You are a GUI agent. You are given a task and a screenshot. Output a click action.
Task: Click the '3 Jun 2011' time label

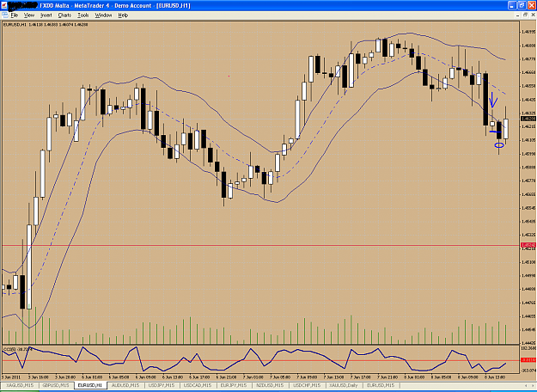pos(11,377)
